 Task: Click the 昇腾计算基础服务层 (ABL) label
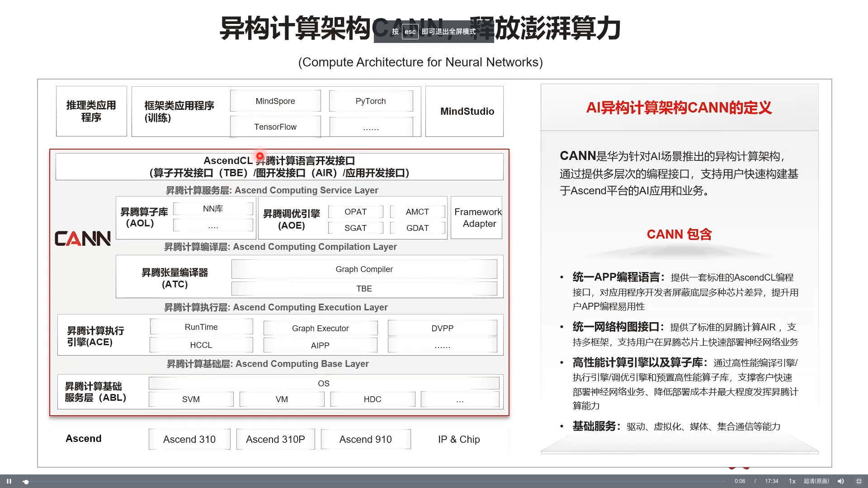95,392
